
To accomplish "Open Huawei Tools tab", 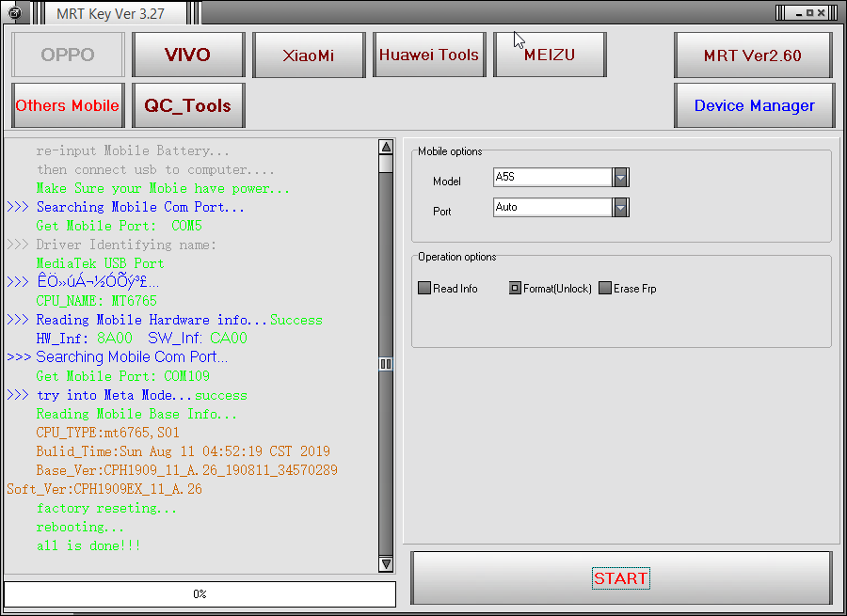I will click(429, 55).
